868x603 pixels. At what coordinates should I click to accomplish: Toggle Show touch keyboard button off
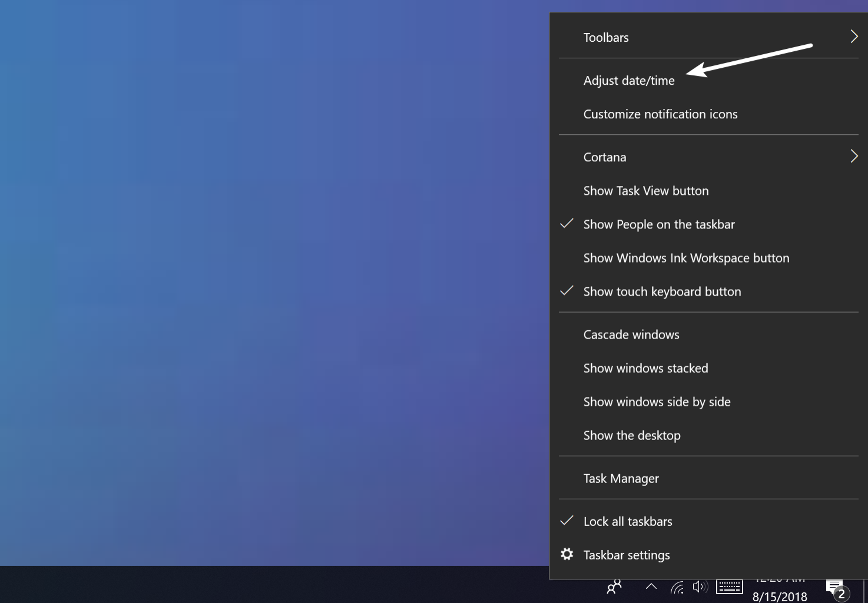662,291
